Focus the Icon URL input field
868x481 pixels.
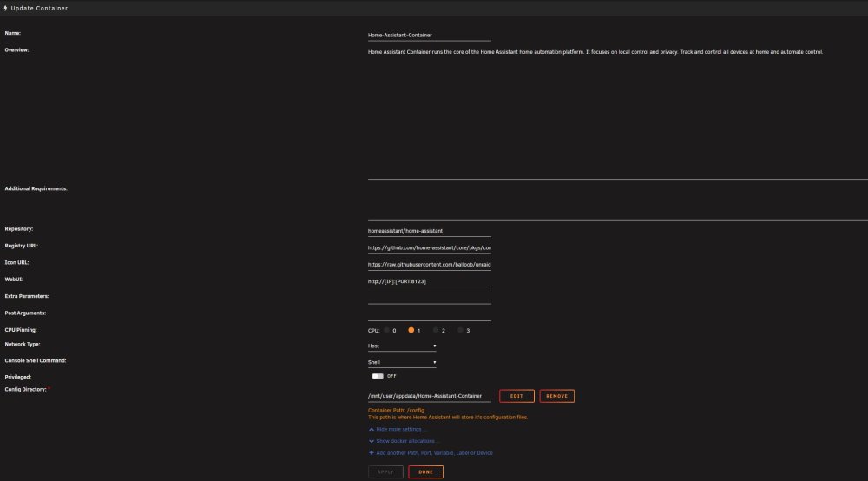point(429,265)
